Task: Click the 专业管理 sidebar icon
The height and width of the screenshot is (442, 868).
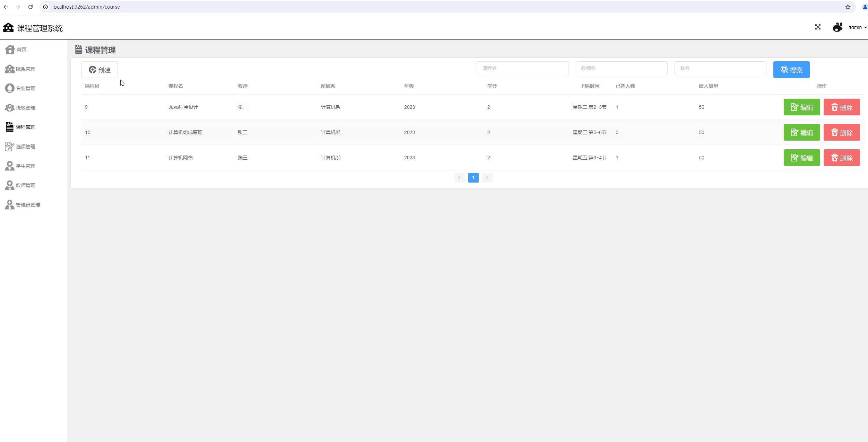Action: point(10,88)
